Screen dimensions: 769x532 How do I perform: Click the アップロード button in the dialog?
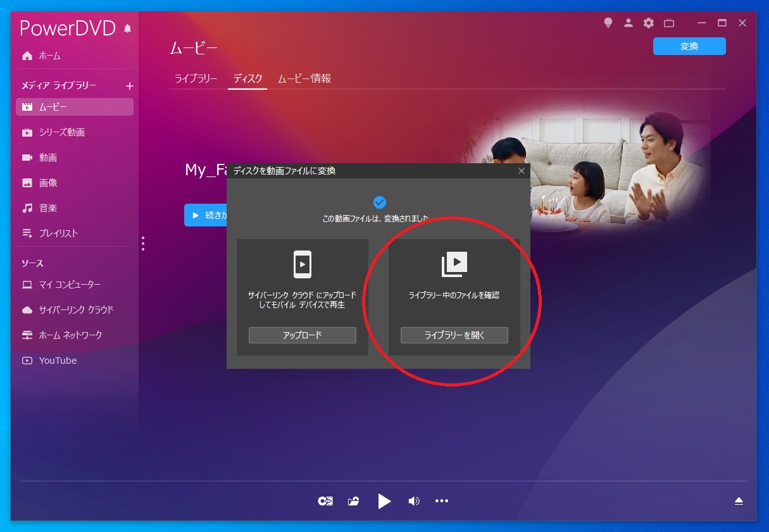point(302,335)
